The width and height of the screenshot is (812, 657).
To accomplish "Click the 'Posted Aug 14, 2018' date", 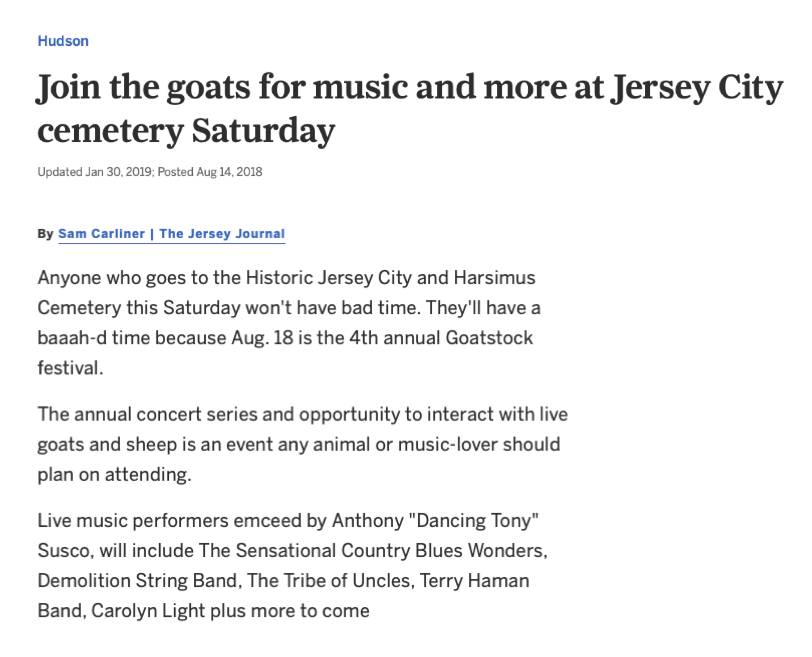I will point(210,172).
